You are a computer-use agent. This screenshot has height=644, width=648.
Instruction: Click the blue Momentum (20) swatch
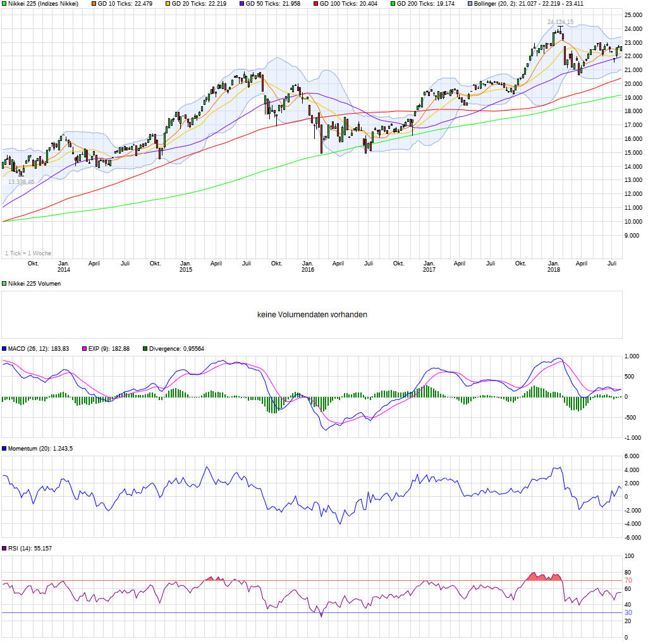pos(4,449)
